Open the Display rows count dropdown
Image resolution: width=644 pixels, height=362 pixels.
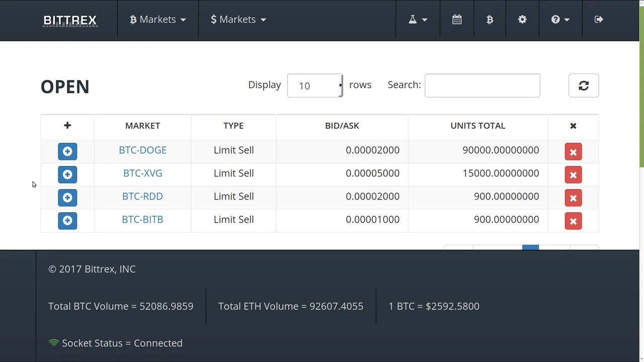315,85
